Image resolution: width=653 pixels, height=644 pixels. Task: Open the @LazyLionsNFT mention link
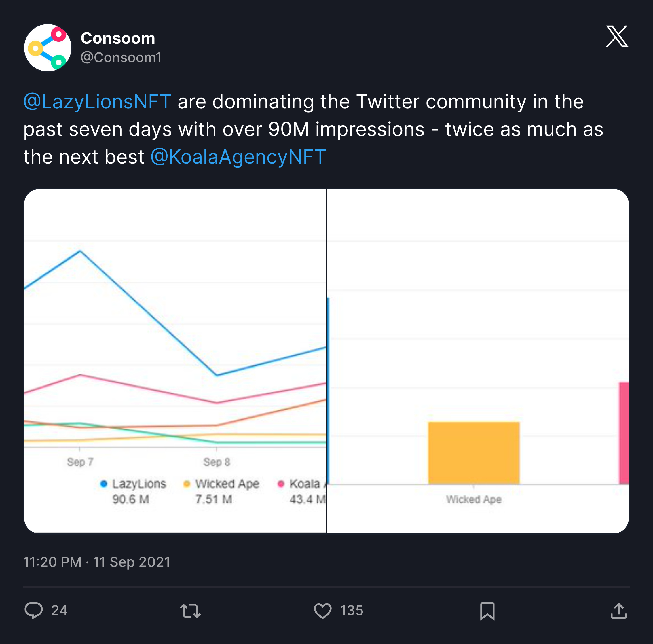point(97,101)
